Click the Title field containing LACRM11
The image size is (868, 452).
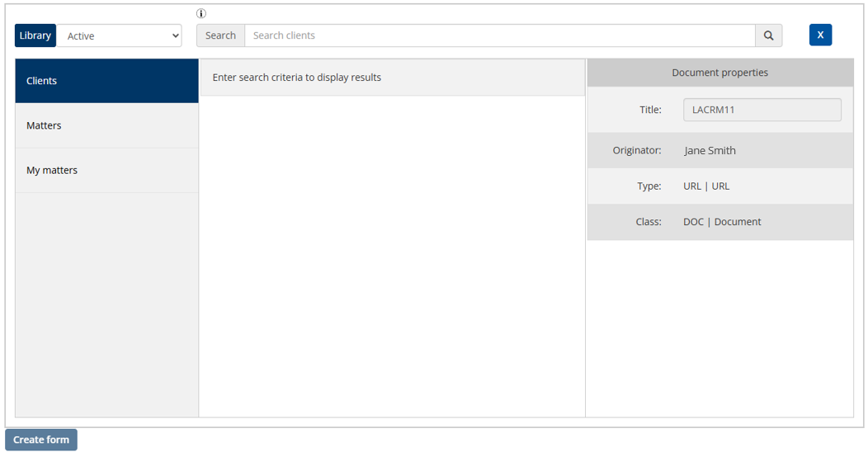click(762, 110)
